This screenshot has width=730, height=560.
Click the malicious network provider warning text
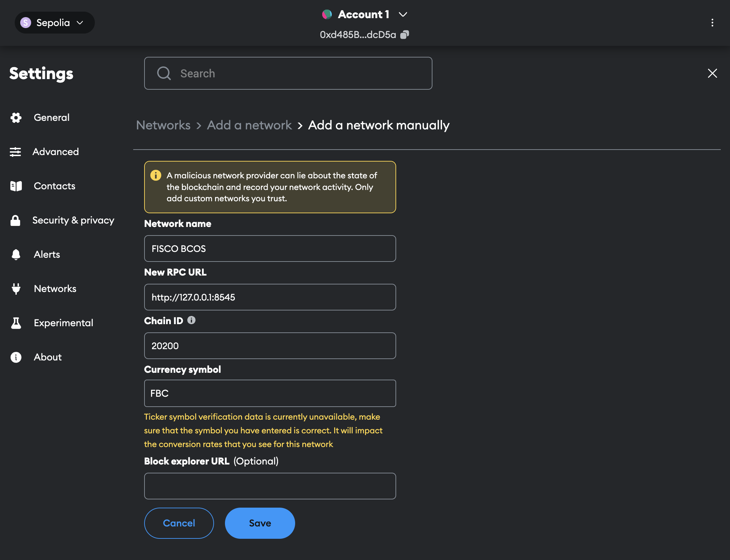[x=272, y=187]
